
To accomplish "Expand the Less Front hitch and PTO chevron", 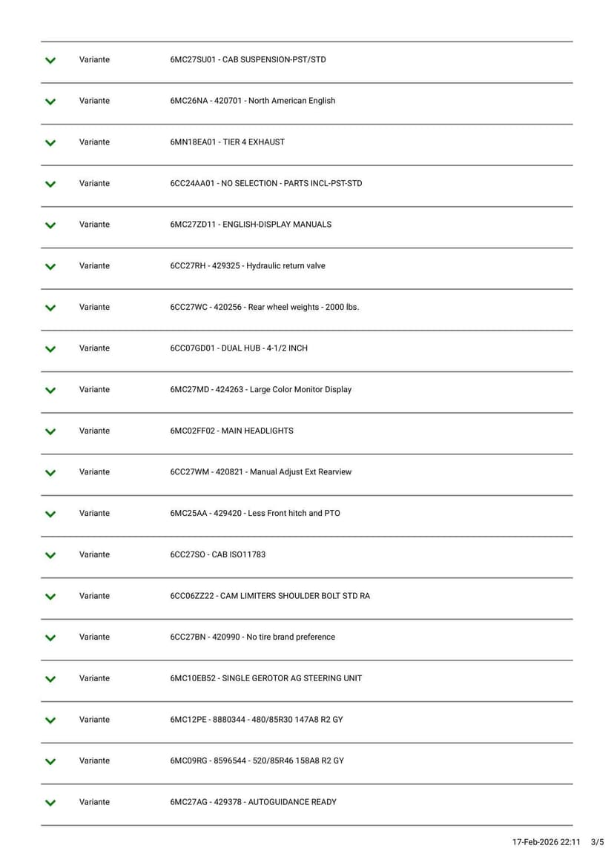I will click(50, 514).
